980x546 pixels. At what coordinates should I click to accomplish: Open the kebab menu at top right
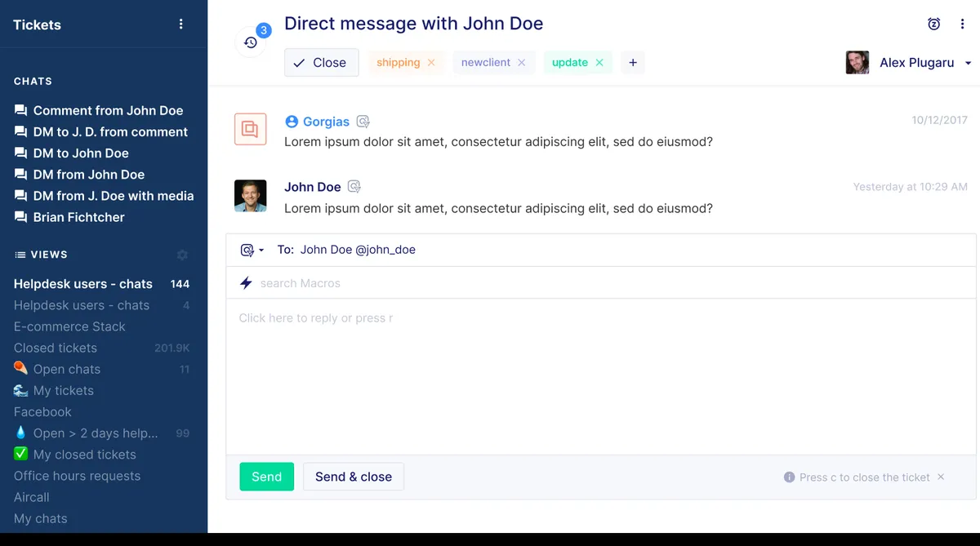[962, 24]
